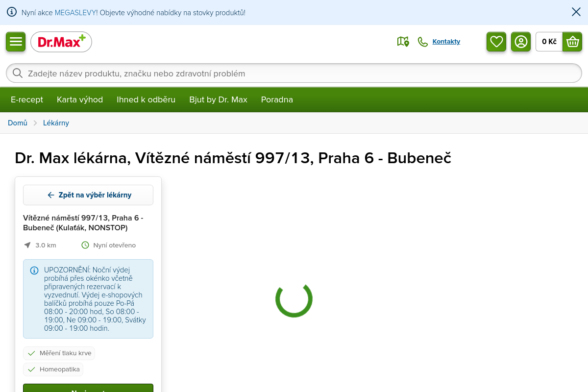Open the shopping basket icon
The image size is (588, 392).
(x=572, y=42)
